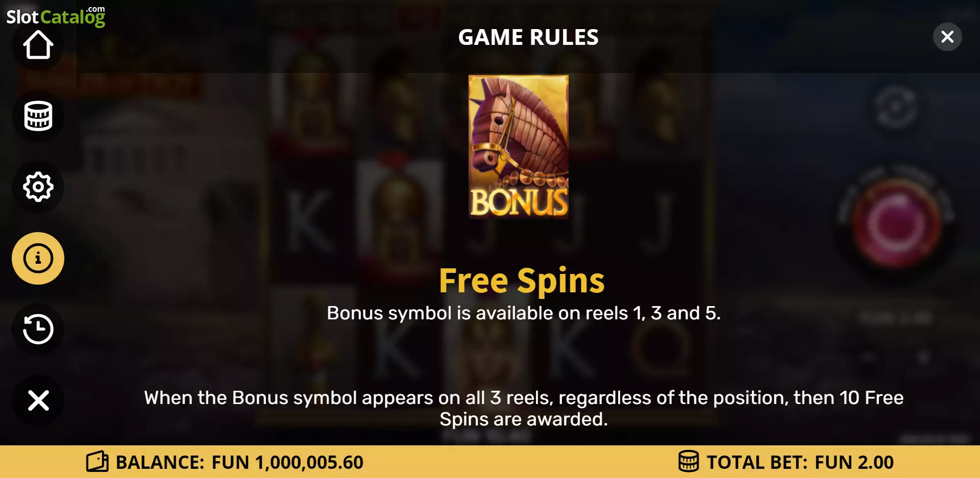Click the GAME RULES title

pos(528,37)
